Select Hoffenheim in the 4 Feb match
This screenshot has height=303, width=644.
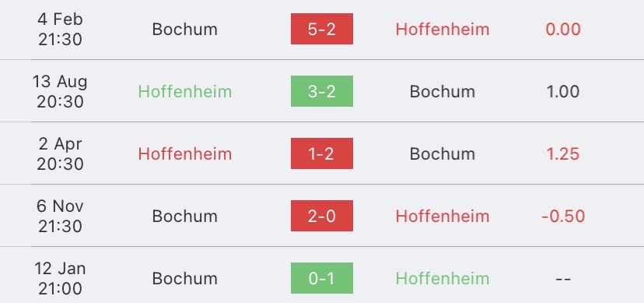(x=443, y=29)
